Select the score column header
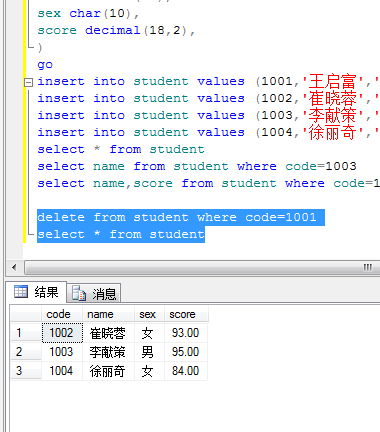Image resolution: width=380 pixels, height=432 pixels. click(186, 314)
